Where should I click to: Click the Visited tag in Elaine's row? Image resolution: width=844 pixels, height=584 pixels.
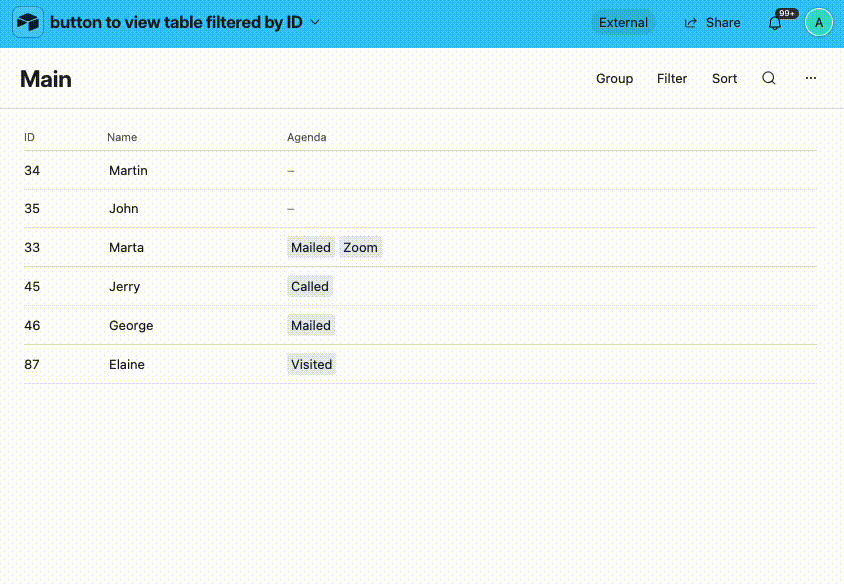[x=312, y=364]
